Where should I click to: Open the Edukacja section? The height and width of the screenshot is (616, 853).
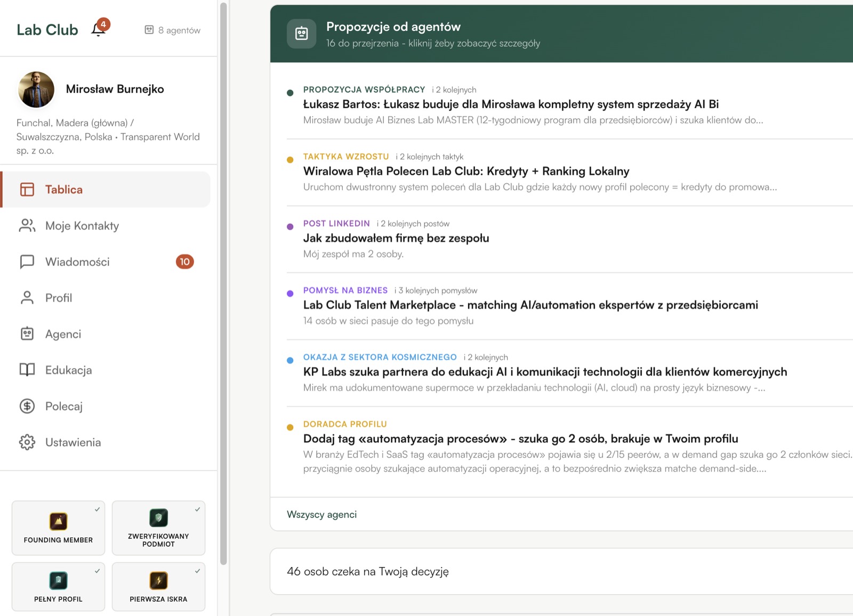(x=68, y=370)
